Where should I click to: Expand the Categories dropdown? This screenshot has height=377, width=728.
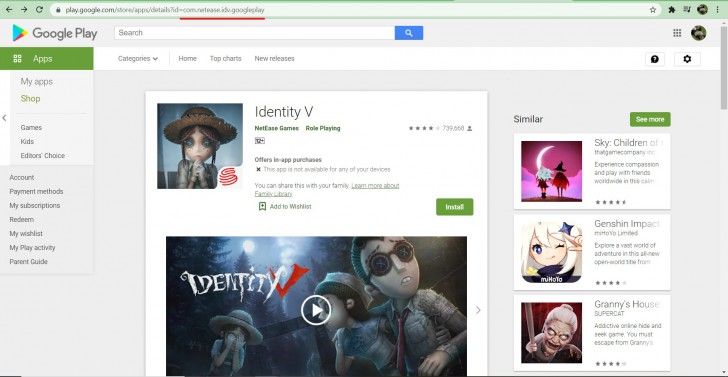click(x=138, y=58)
